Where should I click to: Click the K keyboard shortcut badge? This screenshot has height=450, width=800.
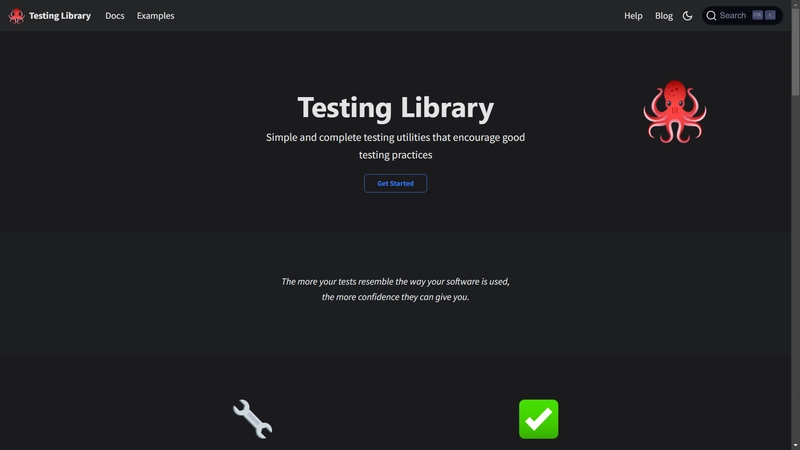(770, 15)
